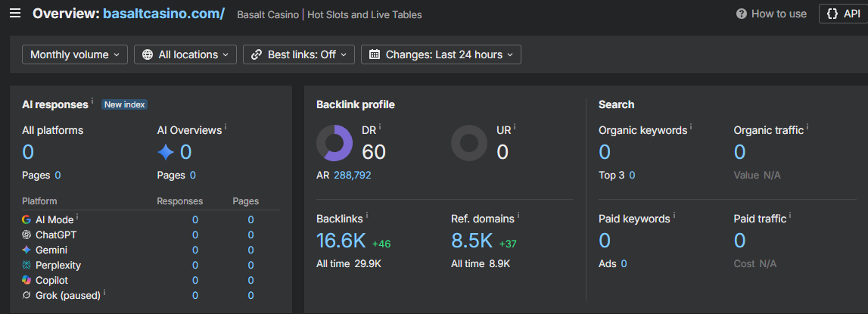
Task: Click the AI Overviews sparkle icon
Action: [x=166, y=152]
